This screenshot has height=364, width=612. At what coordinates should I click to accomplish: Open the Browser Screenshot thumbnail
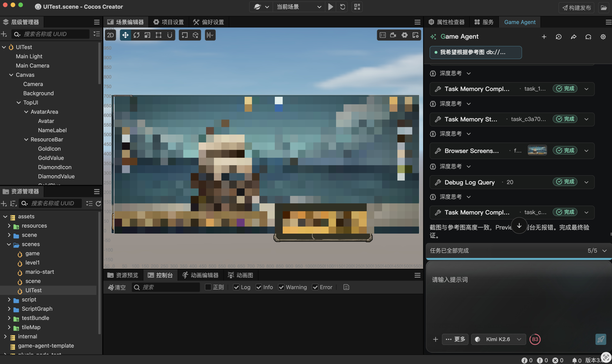point(537,150)
